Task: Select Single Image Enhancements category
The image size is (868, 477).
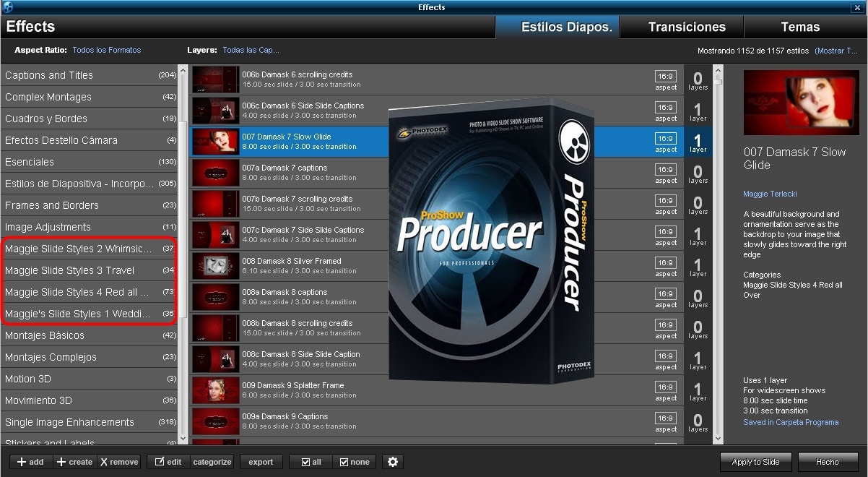Action: [x=90, y=422]
